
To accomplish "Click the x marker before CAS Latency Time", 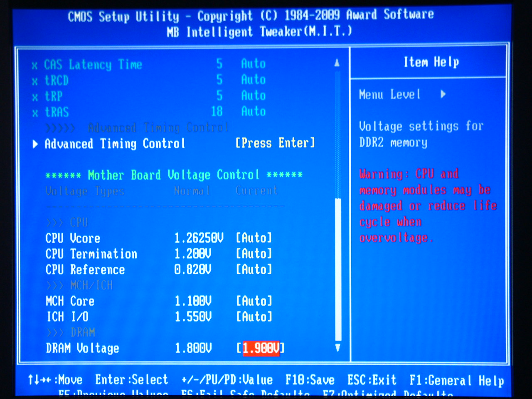I will (x=35, y=66).
